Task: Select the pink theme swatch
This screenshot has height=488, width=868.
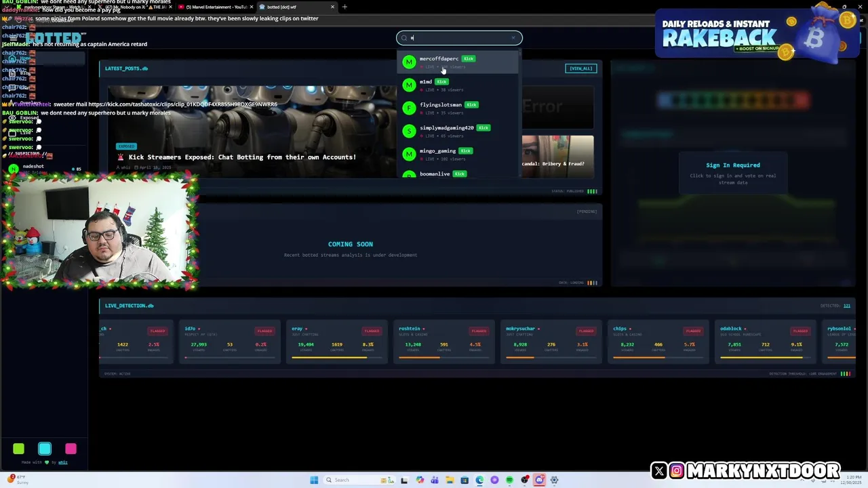Action: [71, 449]
